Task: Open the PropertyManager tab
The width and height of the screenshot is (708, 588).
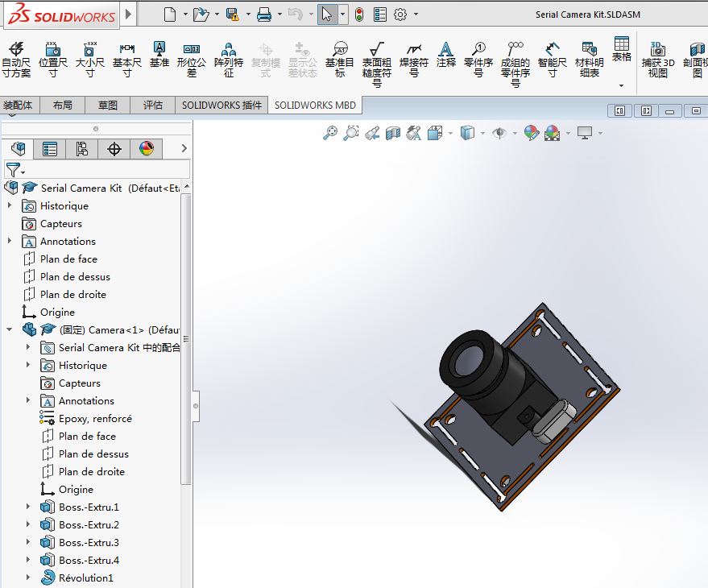Action: [x=50, y=148]
